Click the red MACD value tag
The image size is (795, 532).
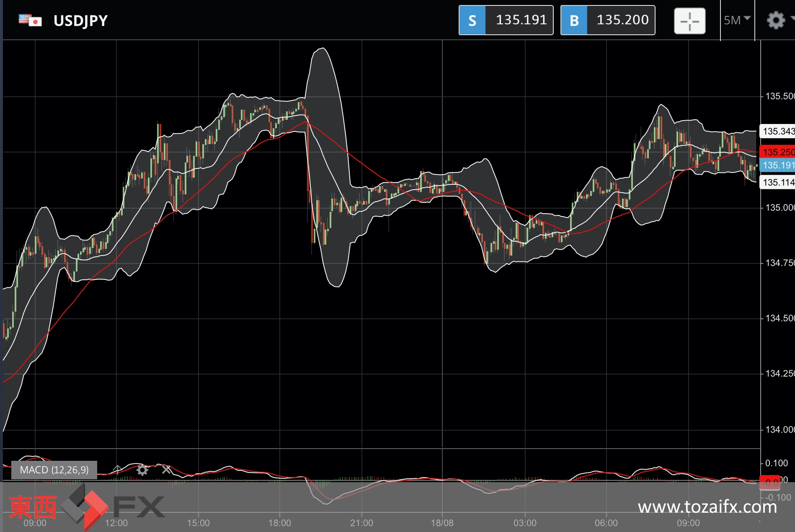770,483
